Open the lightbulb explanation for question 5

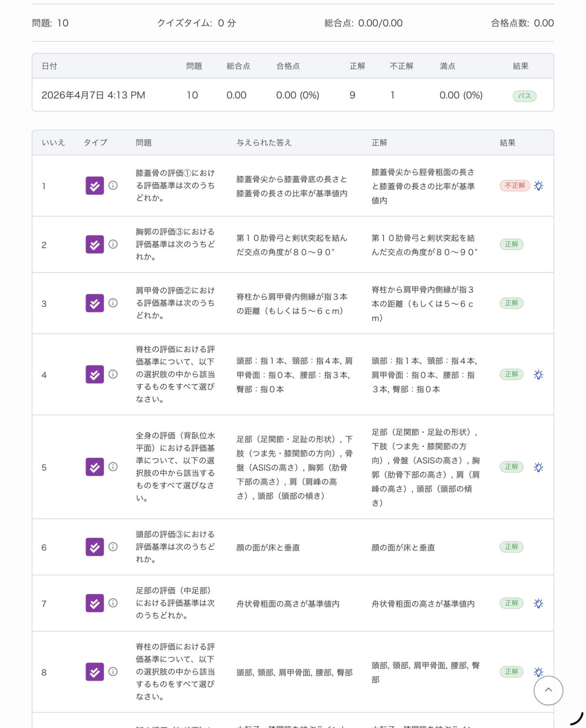(538, 467)
